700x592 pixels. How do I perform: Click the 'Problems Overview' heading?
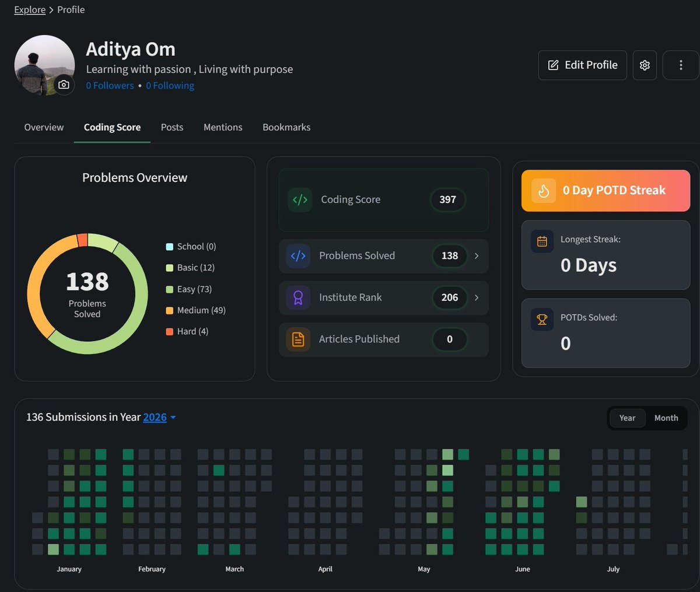coord(135,178)
